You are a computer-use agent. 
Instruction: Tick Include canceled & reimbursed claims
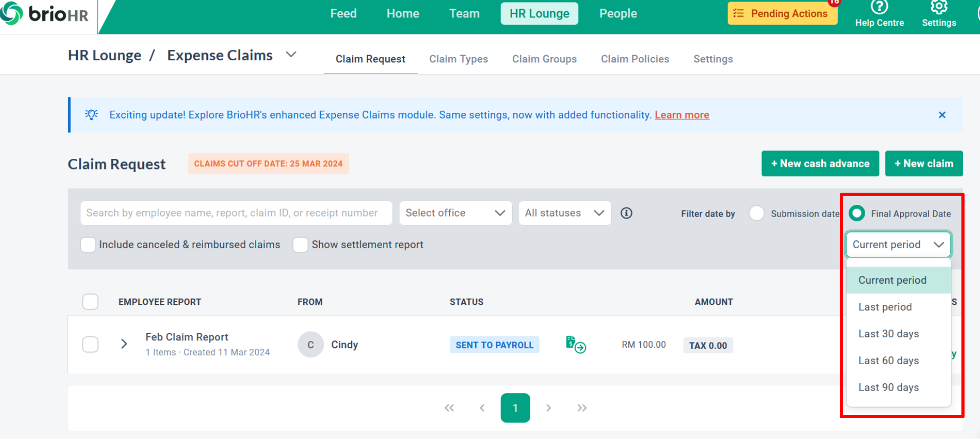click(x=88, y=245)
